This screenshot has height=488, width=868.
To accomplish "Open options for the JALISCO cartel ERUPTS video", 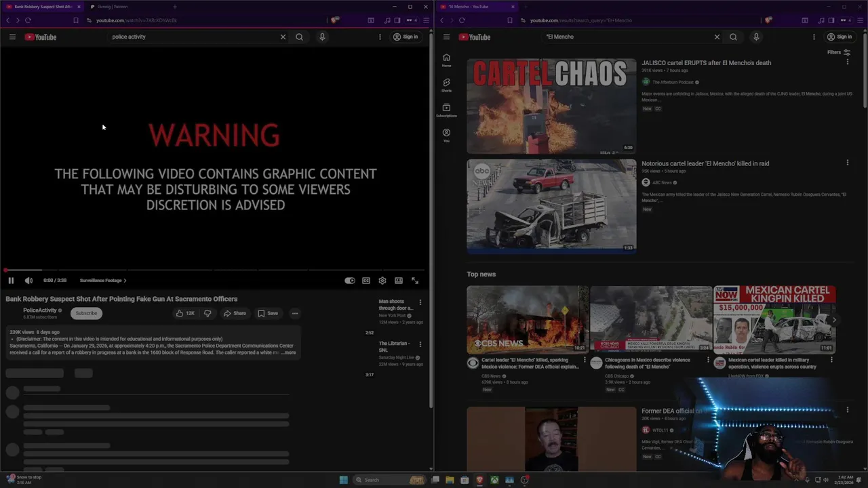I will pos(847,62).
